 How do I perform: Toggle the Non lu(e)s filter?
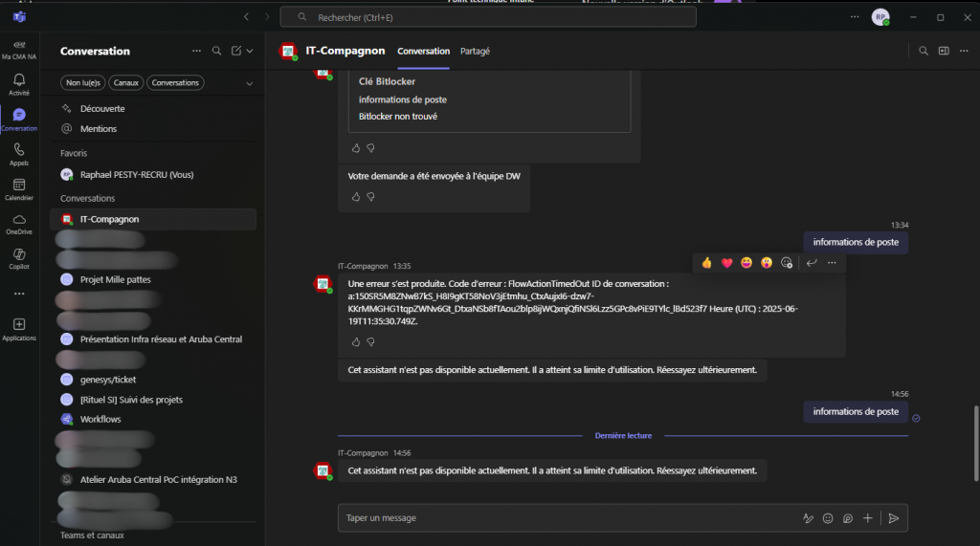tap(83, 82)
